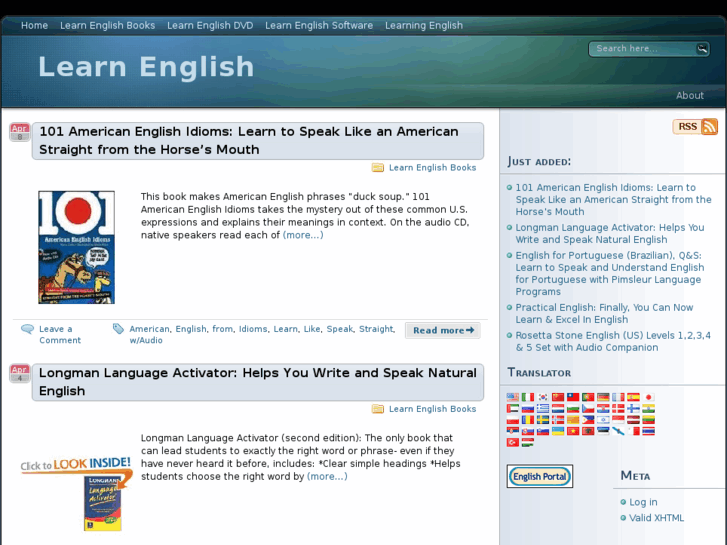Choose the Spanish flag in Translator
The image size is (727, 545).
point(633,397)
